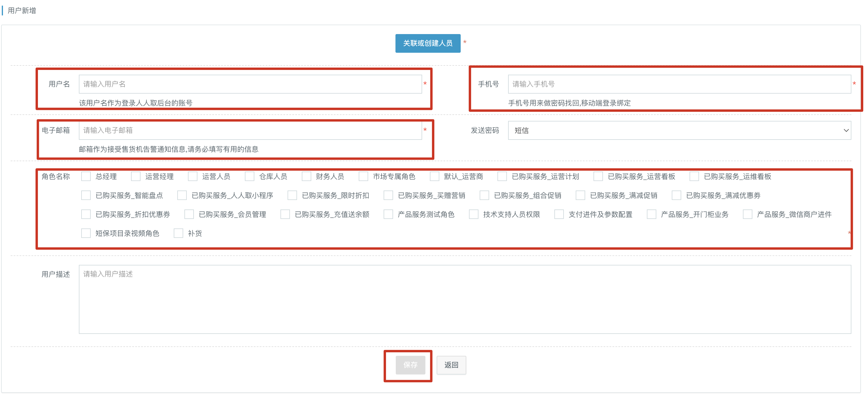Viewport: 868px width, 413px height.
Task: Check the 产品服务_开门柜业务 checkbox
Action: point(652,214)
